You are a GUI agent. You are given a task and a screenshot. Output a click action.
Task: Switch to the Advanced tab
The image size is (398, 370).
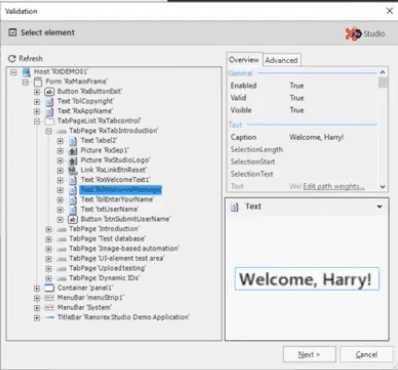pyautogui.click(x=281, y=60)
